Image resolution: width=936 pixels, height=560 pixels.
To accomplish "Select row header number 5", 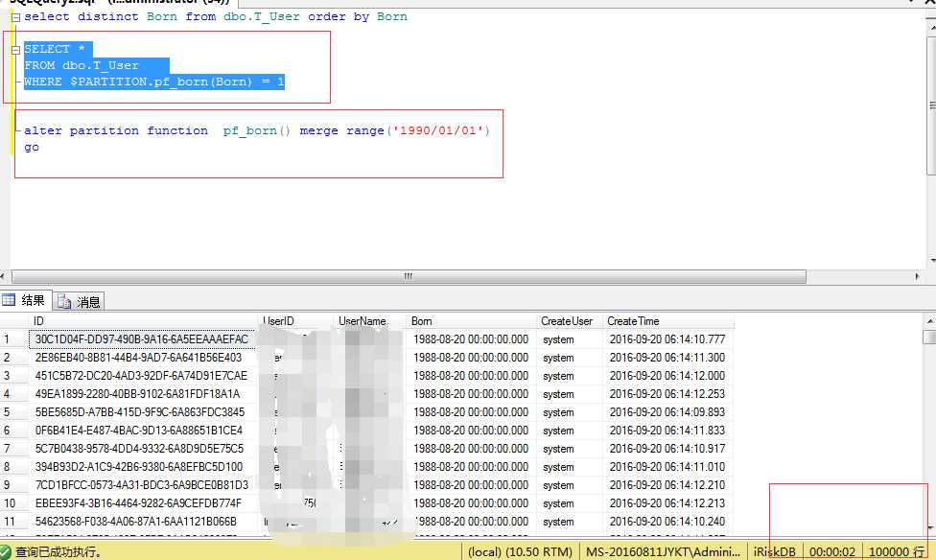I will click(13, 412).
